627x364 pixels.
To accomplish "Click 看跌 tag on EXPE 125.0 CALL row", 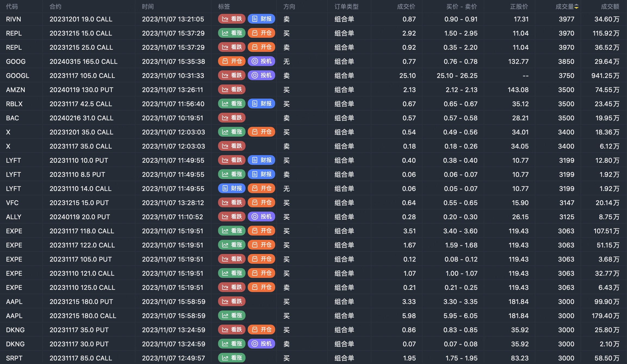I will tap(232, 287).
